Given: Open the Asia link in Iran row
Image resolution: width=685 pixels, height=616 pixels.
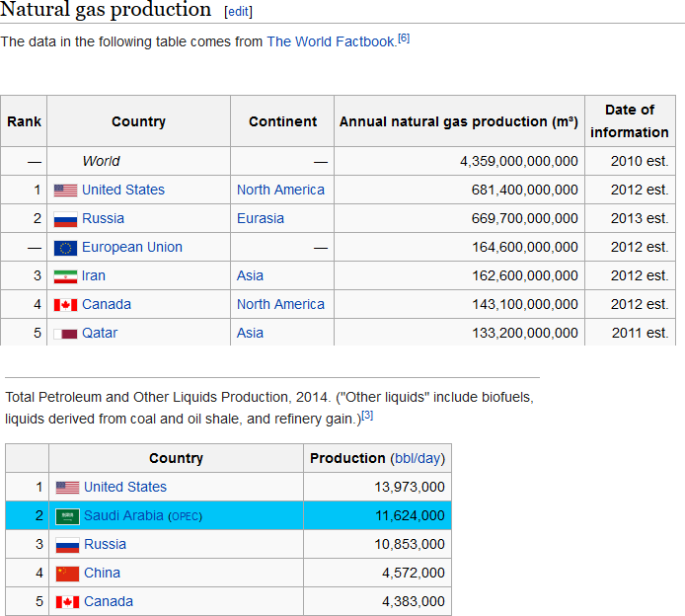Looking at the screenshot, I should coord(250,275).
